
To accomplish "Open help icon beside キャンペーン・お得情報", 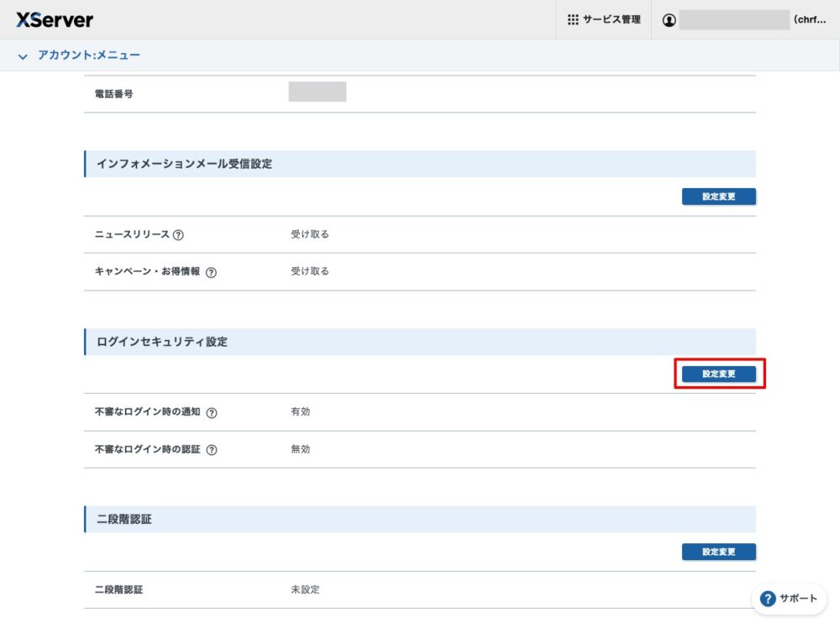I will tap(211, 272).
